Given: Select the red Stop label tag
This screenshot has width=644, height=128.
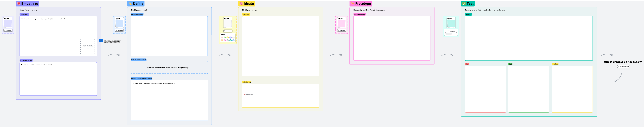Looking at the screenshot, I should pyautogui.click(x=467, y=64).
